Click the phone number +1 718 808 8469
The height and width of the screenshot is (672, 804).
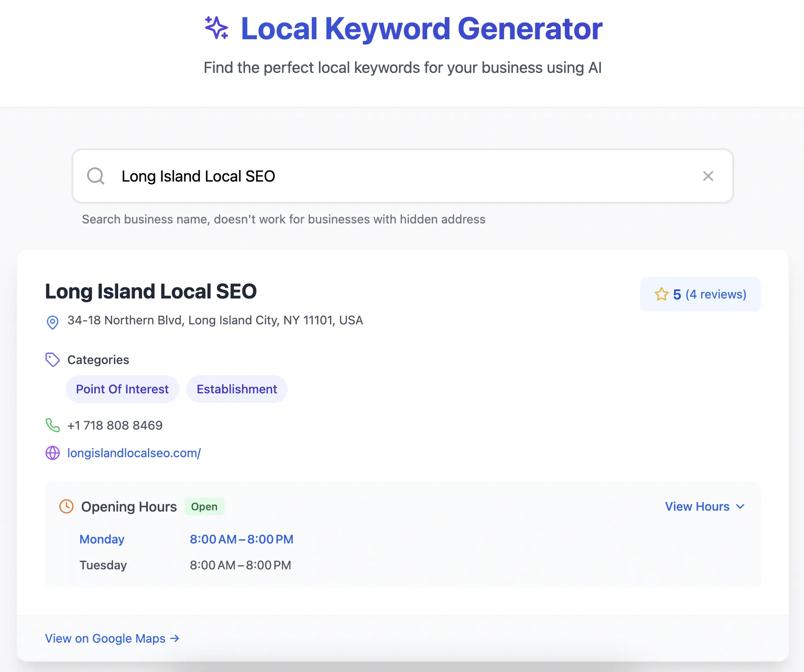tap(115, 425)
